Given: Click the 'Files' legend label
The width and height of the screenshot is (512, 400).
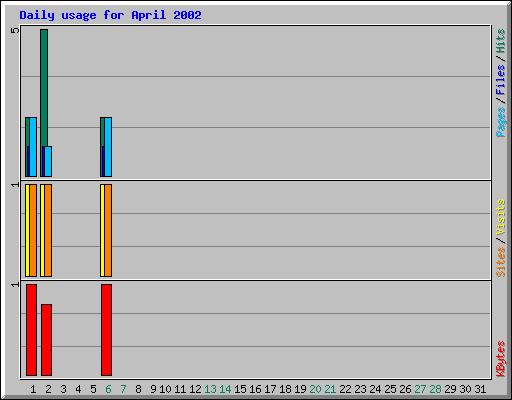Looking at the screenshot, I should coord(500,80).
